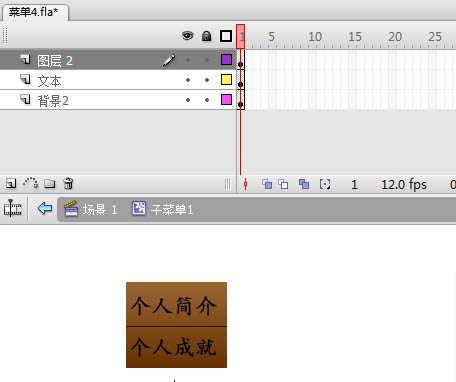This screenshot has width=456, height=382.
Task: Lock the 背景2 layer
Action: (207, 100)
